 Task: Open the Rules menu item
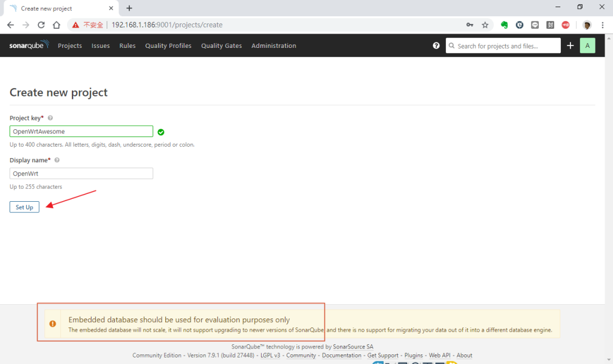click(128, 45)
